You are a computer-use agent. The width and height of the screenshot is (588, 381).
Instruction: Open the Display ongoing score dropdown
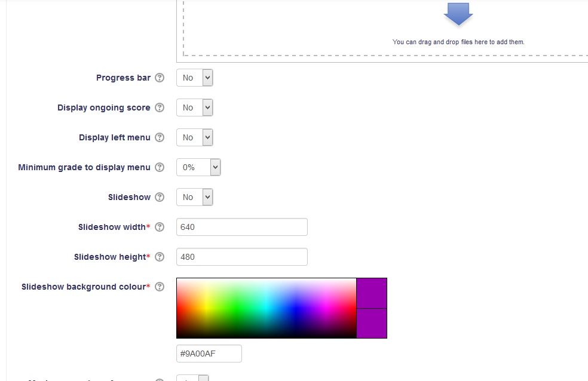pos(195,107)
